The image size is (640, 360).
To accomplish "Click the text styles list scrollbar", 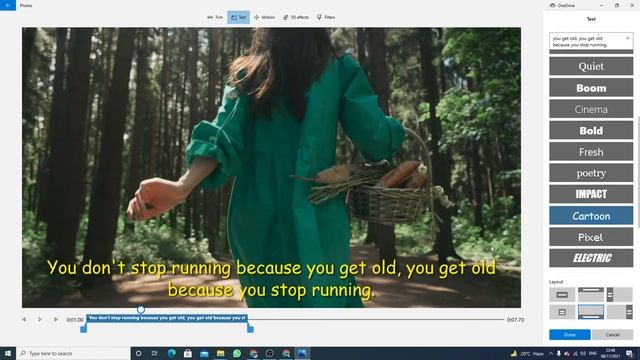I will (638, 171).
